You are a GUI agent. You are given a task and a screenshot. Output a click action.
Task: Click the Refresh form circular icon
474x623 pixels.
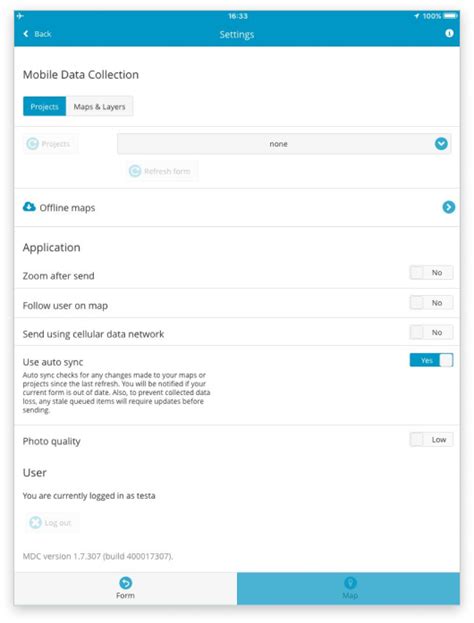coord(135,171)
